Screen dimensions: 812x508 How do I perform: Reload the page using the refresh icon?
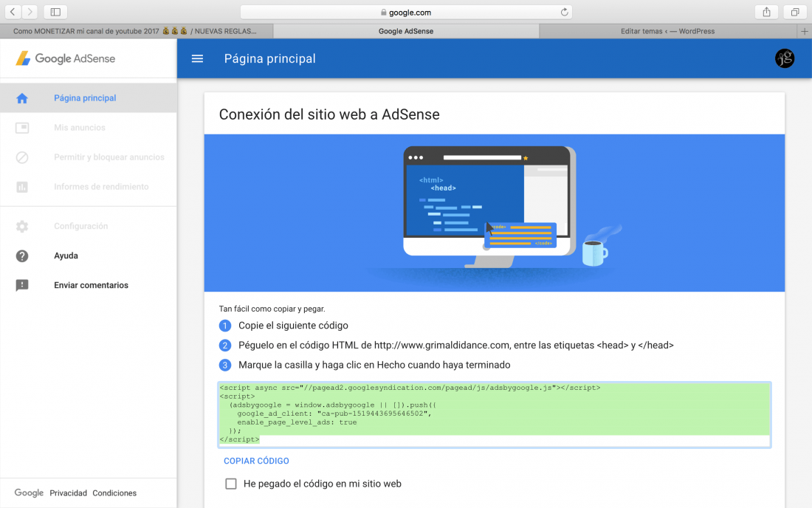564,12
